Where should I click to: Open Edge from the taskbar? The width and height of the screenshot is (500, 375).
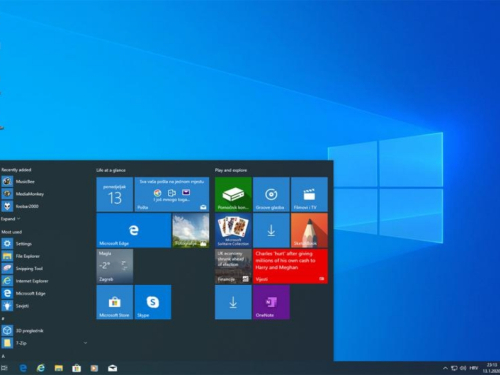tap(23, 368)
